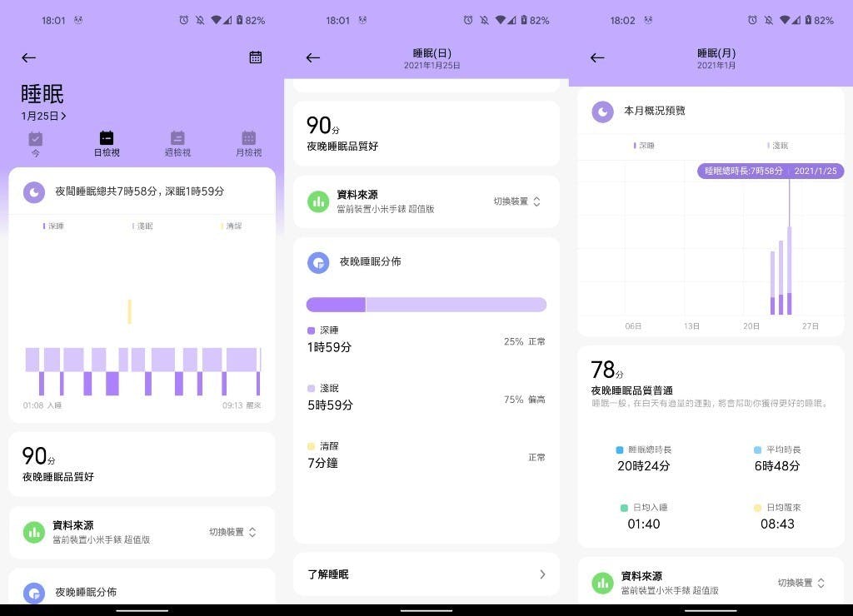853x616 pixels.
Task: Tap the moon icon beside 本月概況預覽
Action: (603, 112)
